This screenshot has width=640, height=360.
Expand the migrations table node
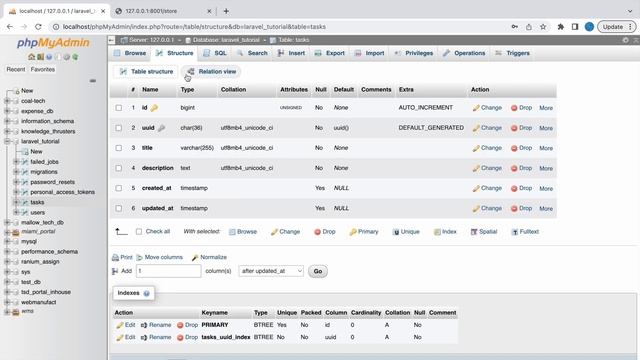[x=16, y=172]
